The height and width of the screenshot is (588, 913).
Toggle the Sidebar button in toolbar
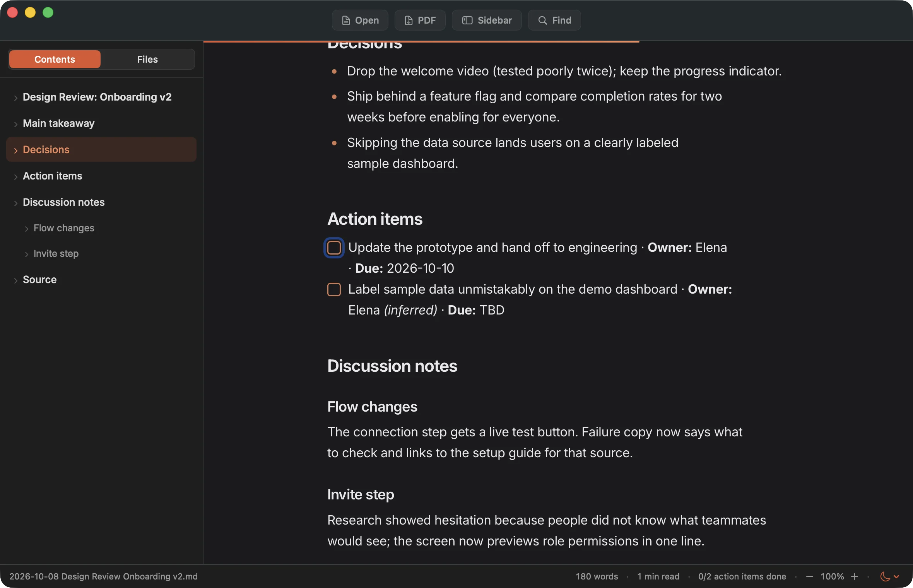pyautogui.click(x=487, y=20)
